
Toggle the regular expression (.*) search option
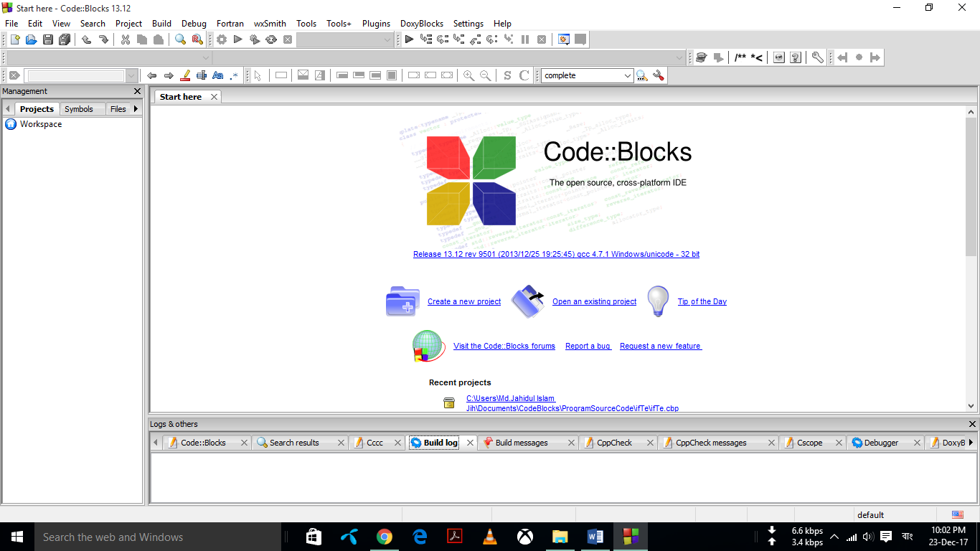tap(234, 75)
